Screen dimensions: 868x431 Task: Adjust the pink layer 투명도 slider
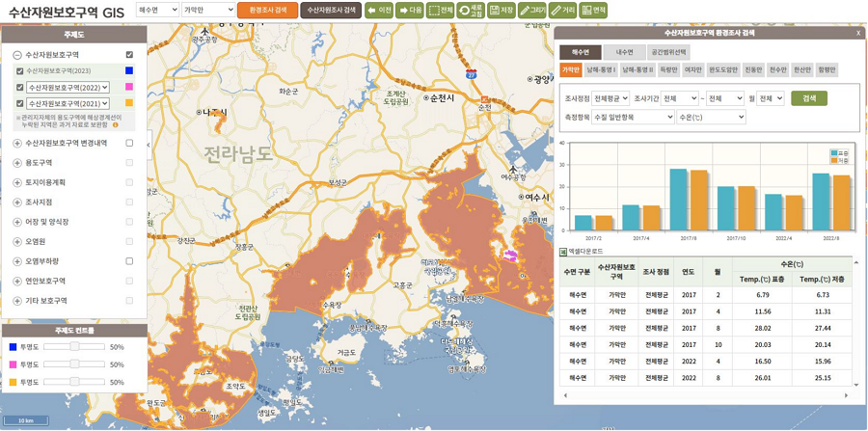pos(74,364)
